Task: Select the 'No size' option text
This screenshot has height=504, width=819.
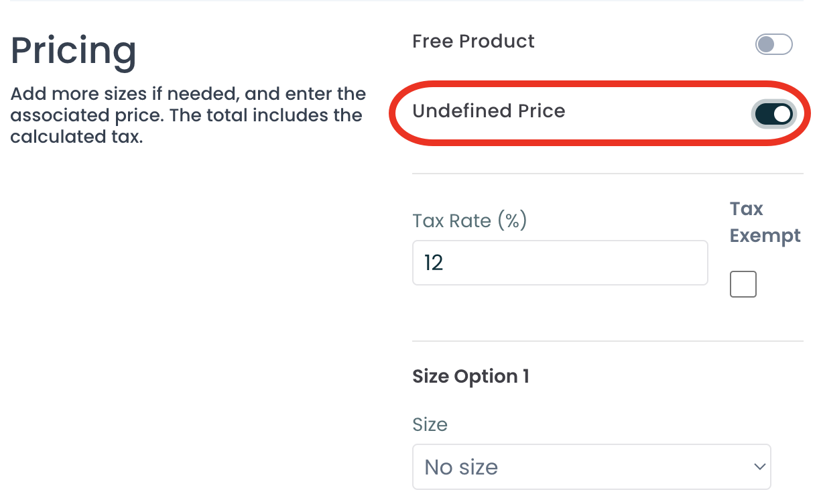Action: tap(461, 467)
